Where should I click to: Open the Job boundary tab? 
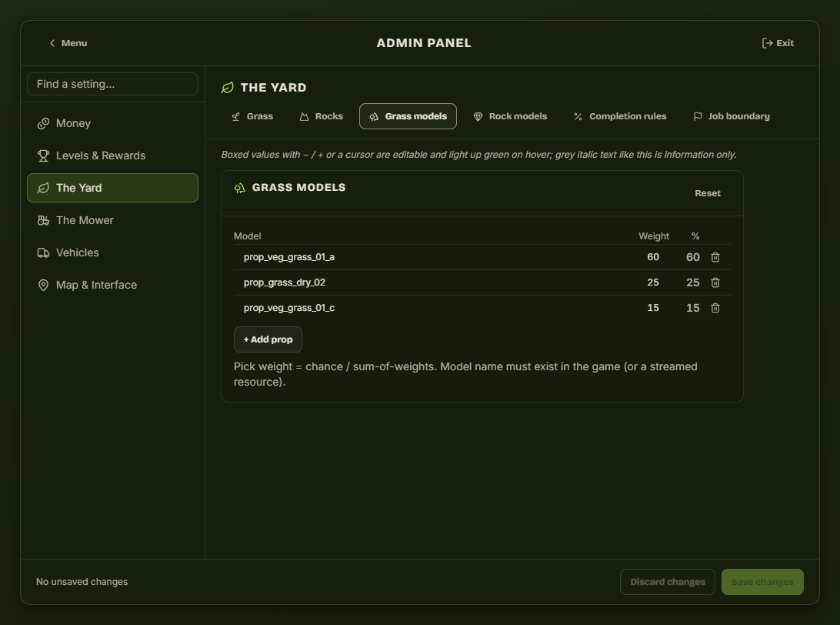tap(732, 116)
